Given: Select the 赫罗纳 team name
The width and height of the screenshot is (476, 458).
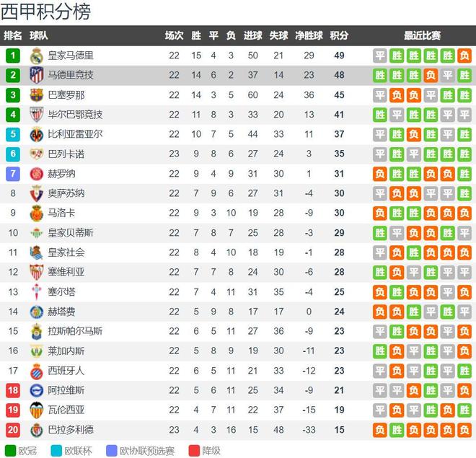Looking at the screenshot, I should coord(61,174).
